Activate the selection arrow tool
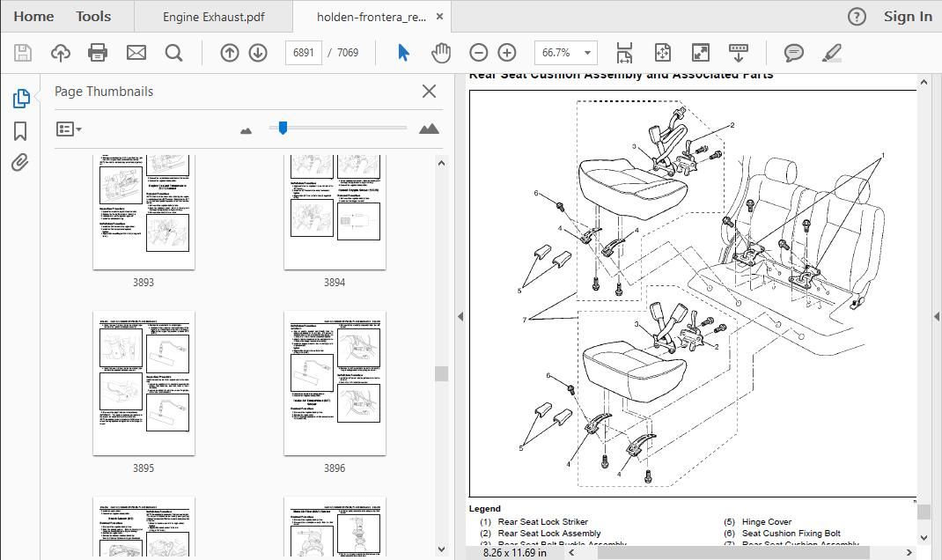Viewport: 942px width, 560px height. [x=403, y=53]
